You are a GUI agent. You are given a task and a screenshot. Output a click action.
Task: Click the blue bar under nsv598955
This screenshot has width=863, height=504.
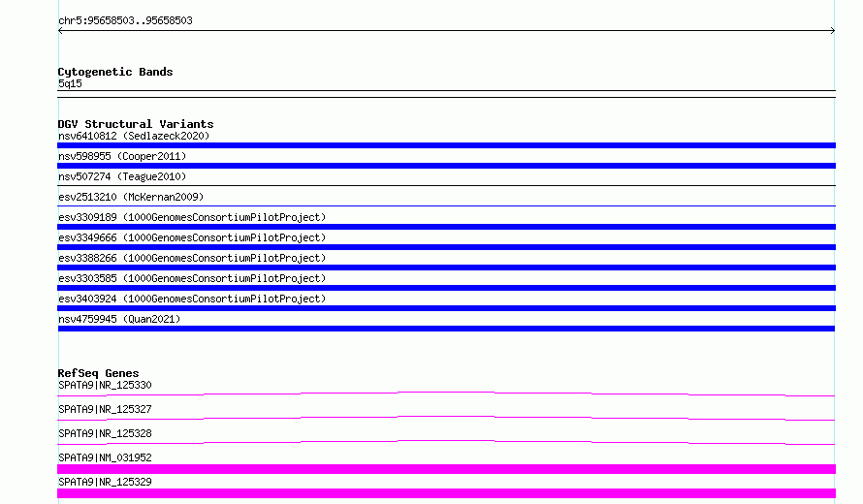[446, 166]
